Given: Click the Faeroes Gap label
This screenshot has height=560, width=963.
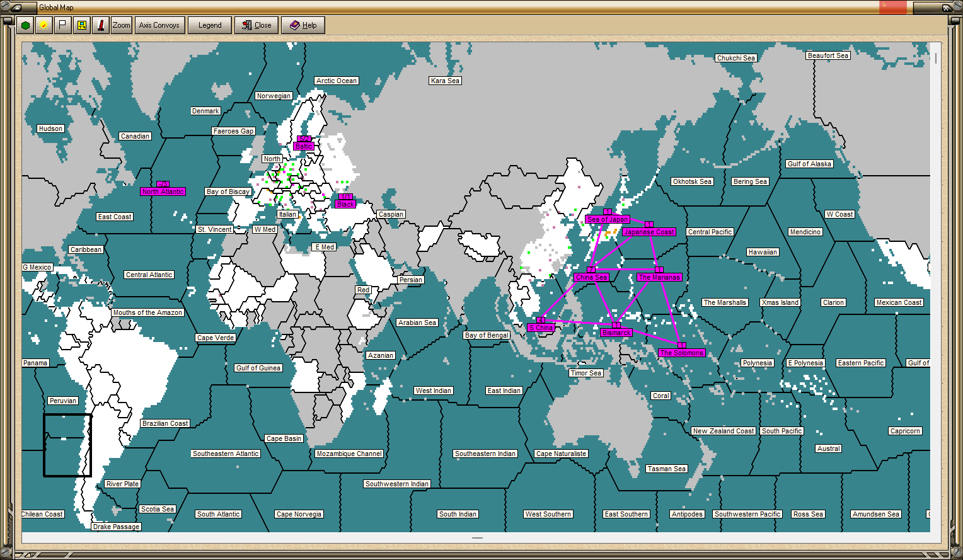Looking at the screenshot, I should point(233,131).
